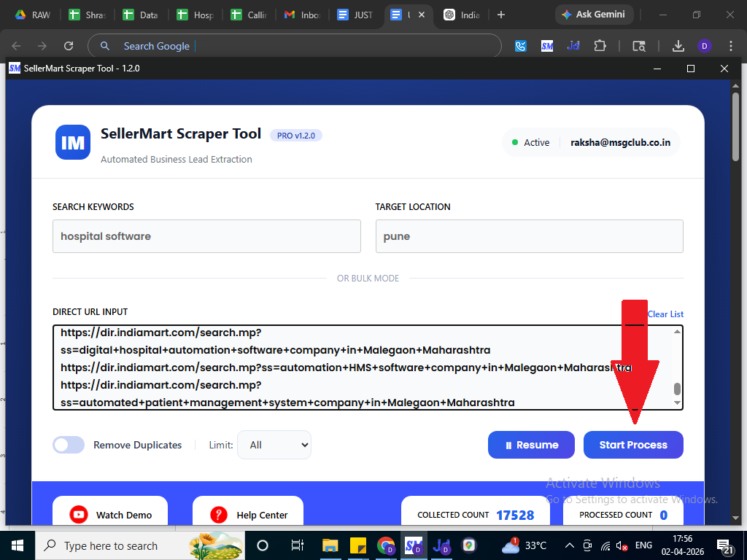Click the YouTube icon on Watch Demo
Screen dimensions: 747x560
(x=79, y=515)
